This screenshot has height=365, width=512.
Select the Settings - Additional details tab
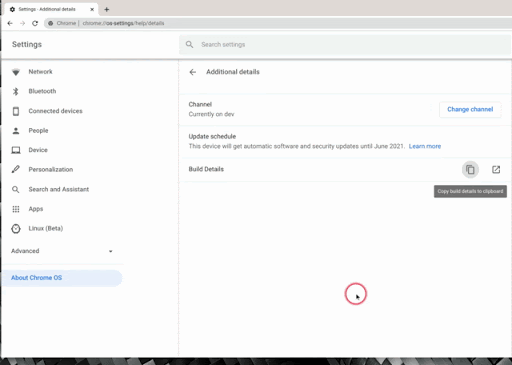(x=52, y=9)
